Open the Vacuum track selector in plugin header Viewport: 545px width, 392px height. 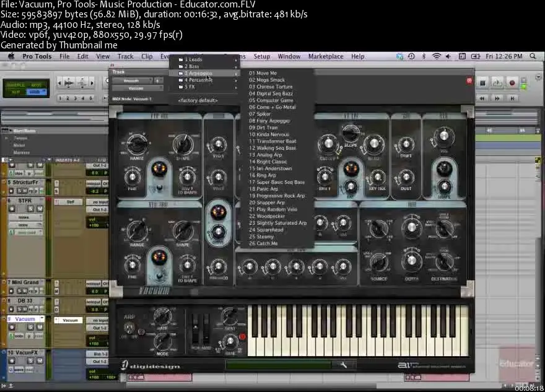[x=133, y=81]
